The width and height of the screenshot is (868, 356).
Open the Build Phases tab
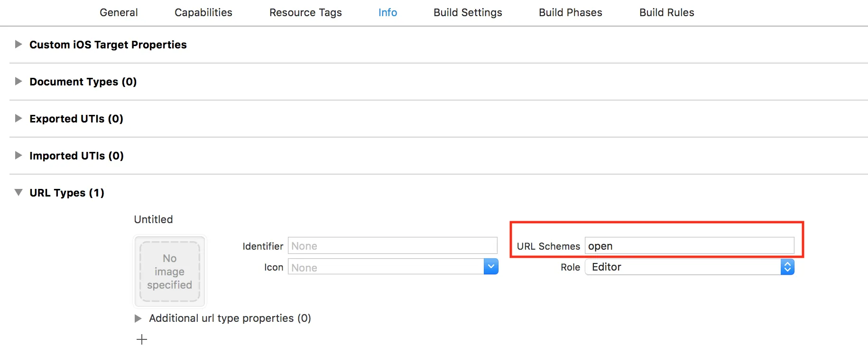570,12
